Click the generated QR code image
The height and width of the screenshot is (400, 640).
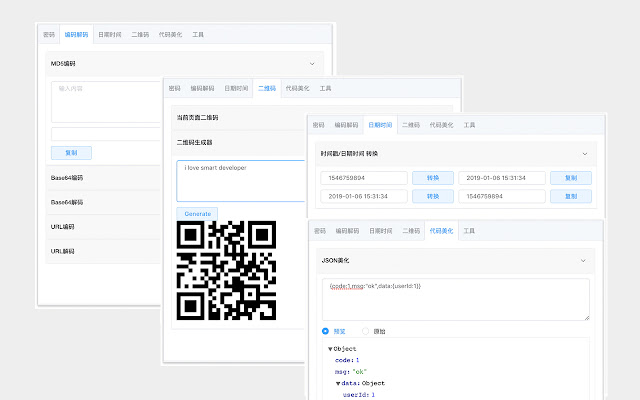click(x=226, y=270)
